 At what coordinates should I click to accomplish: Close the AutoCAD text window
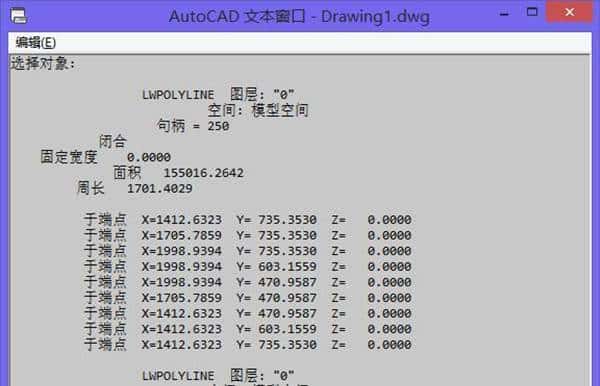(x=569, y=12)
